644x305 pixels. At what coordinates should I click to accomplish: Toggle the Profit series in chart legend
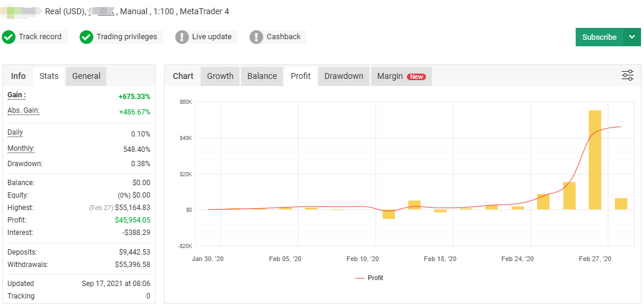(369, 278)
